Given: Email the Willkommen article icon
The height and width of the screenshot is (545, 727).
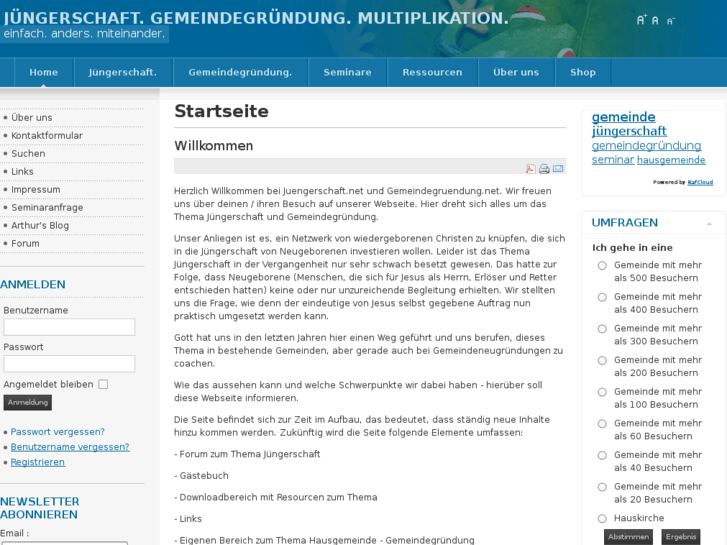Looking at the screenshot, I should (558, 168).
